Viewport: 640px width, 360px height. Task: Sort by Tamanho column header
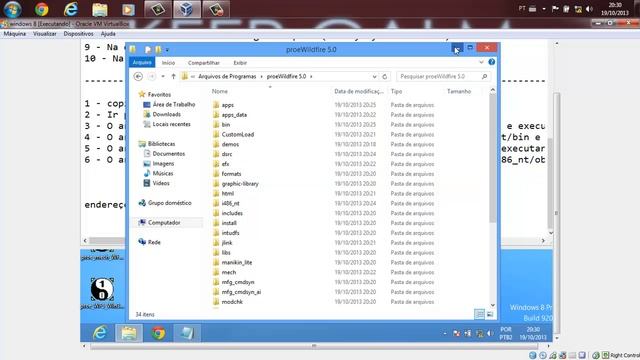459,91
